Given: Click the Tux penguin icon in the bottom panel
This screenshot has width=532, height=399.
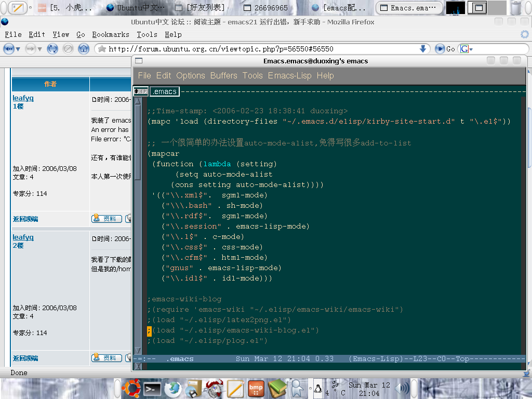Looking at the screenshot, I should pyautogui.click(x=318, y=388).
